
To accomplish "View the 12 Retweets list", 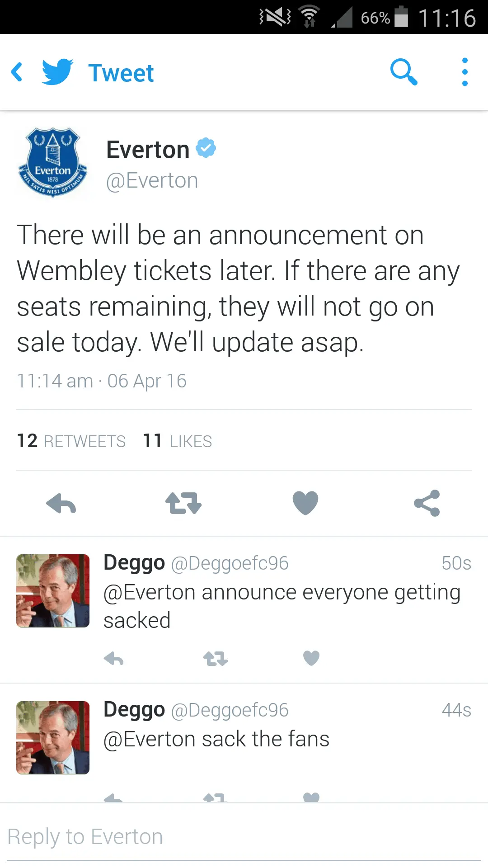I will point(71,441).
